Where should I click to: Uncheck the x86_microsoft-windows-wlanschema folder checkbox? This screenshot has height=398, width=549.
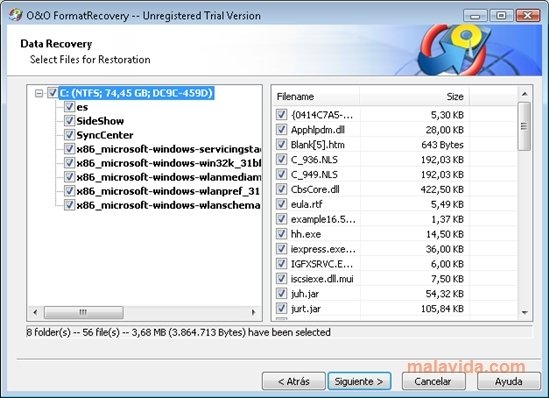click(69, 205)
